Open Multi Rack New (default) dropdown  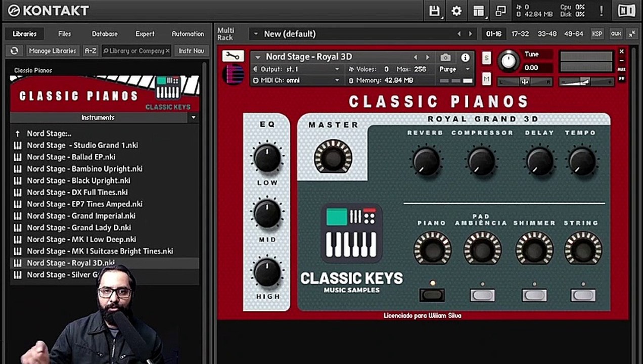(x=363, y=34)
